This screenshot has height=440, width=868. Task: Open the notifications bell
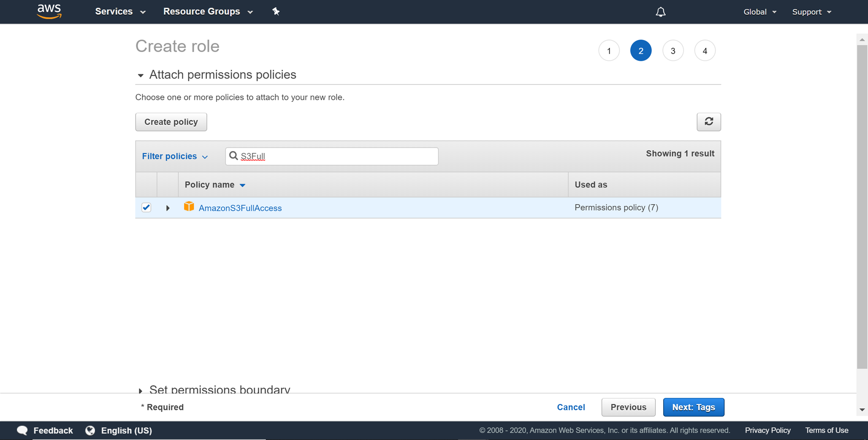(x=660, y=12)
